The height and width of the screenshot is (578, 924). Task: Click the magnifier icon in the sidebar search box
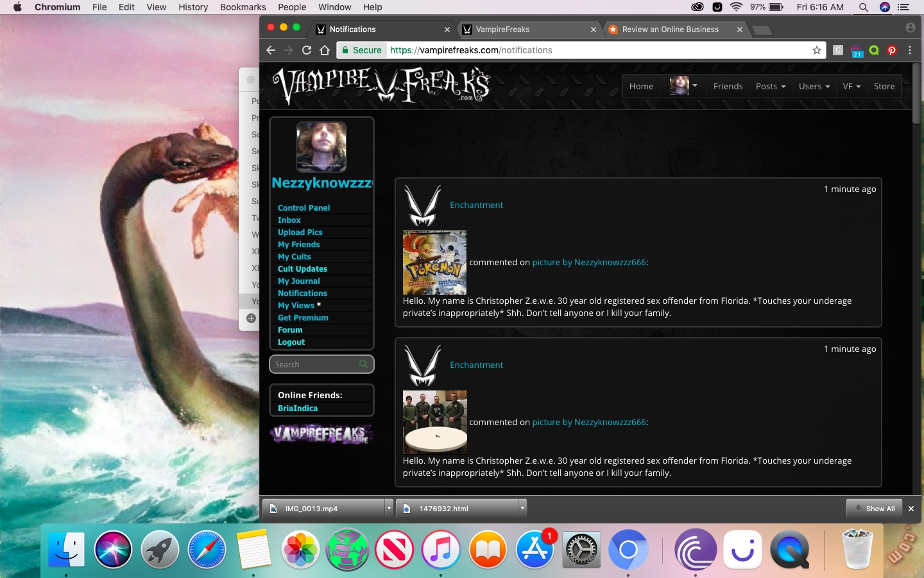coord(363,364)
